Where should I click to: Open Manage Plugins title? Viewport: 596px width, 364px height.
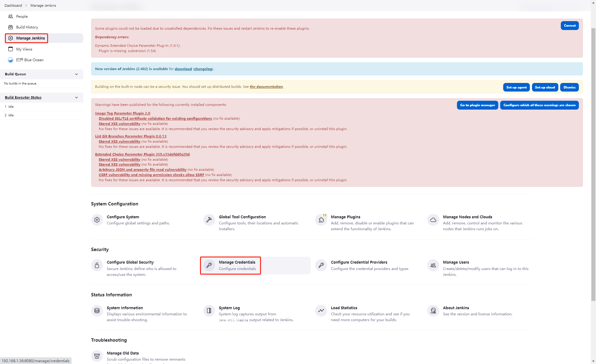pos(345,217)
